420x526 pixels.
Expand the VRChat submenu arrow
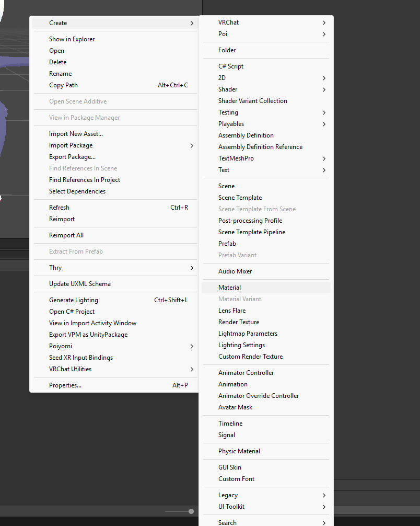pos(324,23)
